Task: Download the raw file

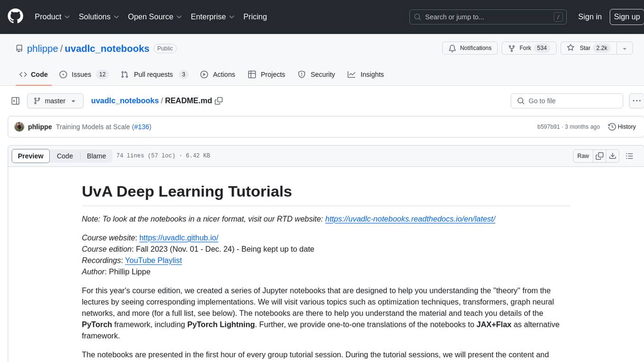Action: 613,156
